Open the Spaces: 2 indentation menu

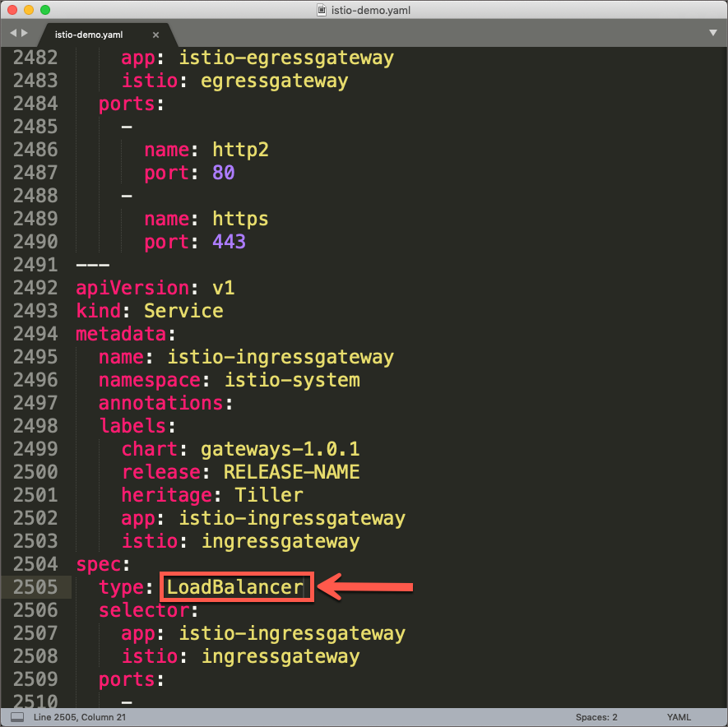point(596,717)
